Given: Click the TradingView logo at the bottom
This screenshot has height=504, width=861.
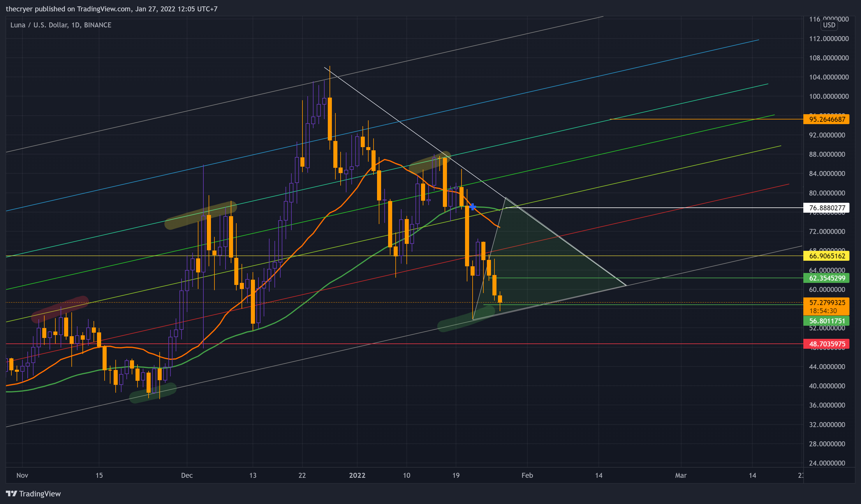Looking at the screenshot, I should click(x=33, y=494).
